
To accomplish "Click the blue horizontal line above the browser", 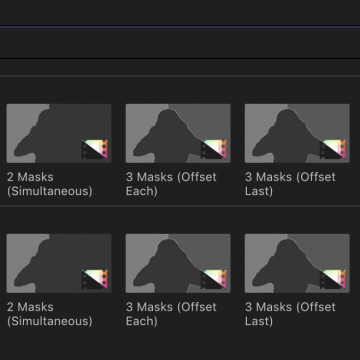I will [180, 26].
